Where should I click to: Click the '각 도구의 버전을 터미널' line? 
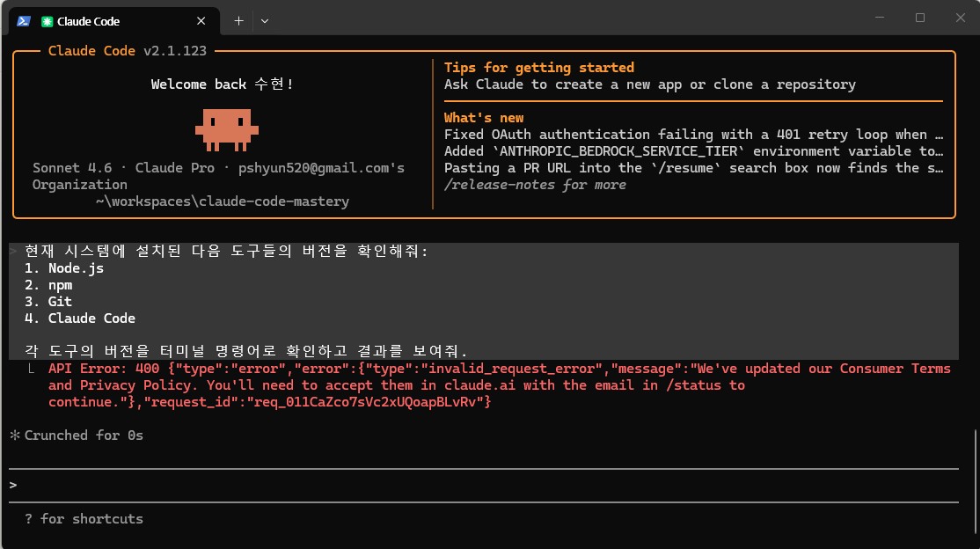pos(245,351)
